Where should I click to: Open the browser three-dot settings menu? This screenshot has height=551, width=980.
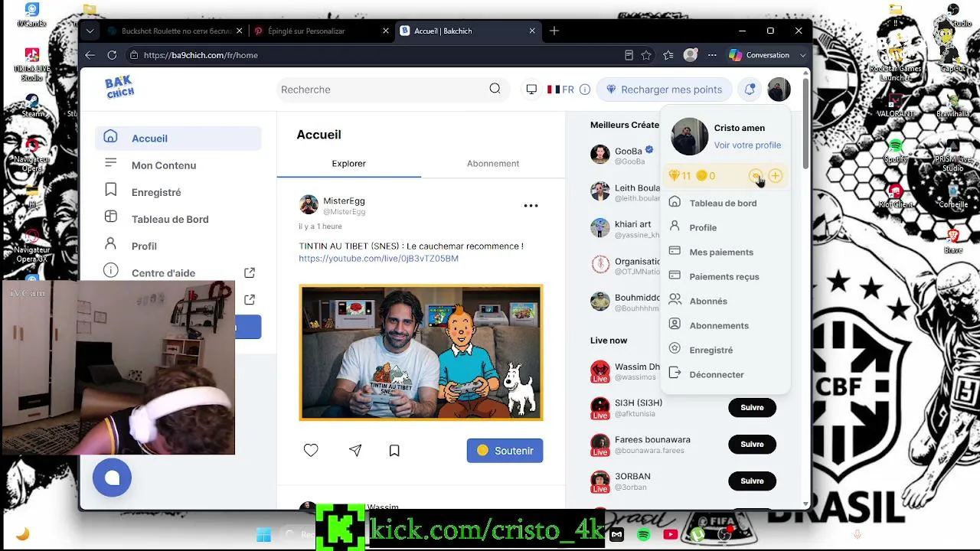tap(712, 55)
